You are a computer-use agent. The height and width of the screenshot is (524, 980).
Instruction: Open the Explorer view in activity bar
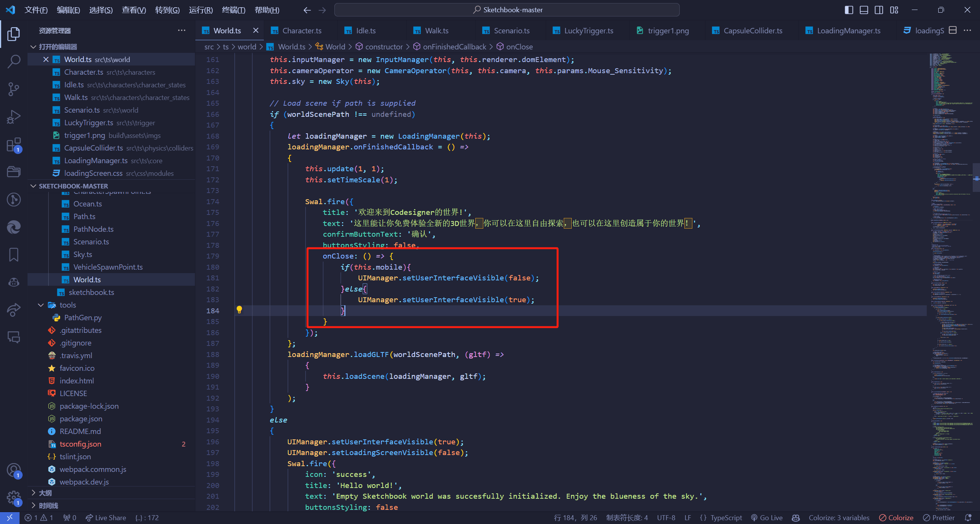(x=14, y=34)
